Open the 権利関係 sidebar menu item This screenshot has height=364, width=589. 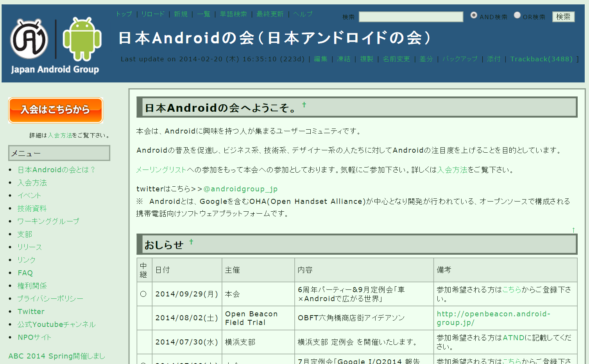32,286
